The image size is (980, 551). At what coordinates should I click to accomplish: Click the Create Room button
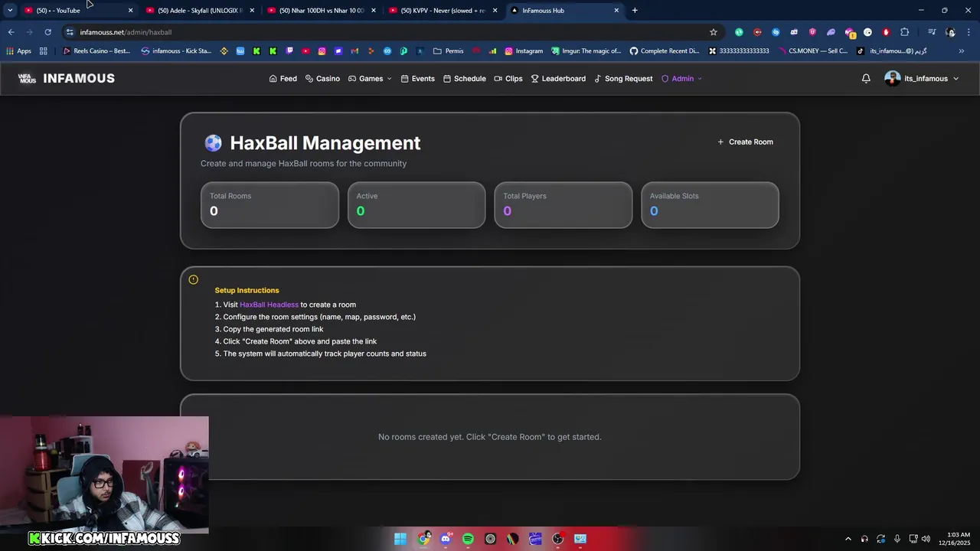(x=745, y=142)
